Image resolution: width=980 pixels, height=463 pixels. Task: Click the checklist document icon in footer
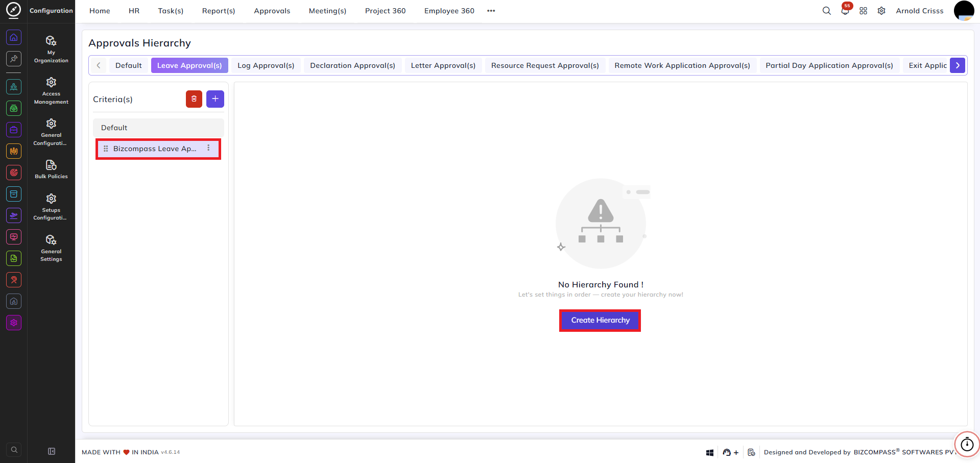[x=751, y=452]
